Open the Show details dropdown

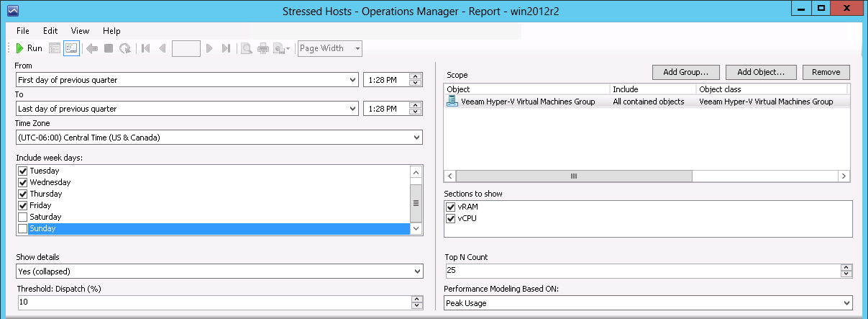[x=417, y=271]
